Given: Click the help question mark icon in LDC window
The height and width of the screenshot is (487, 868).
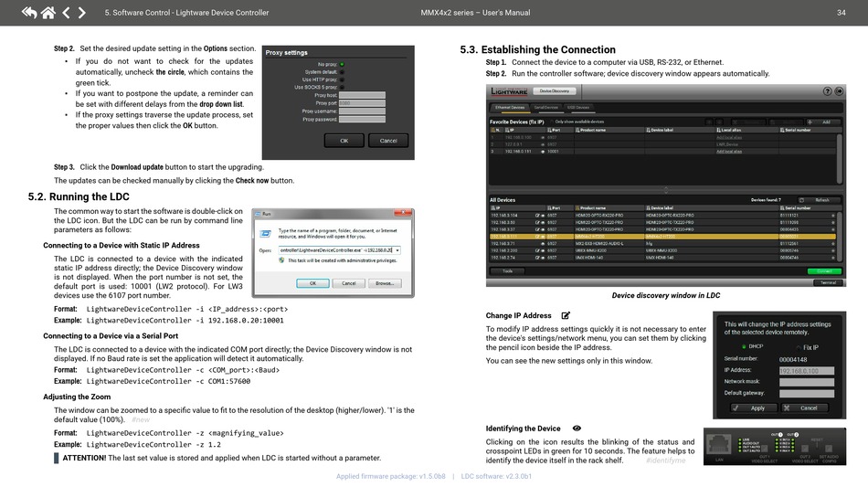Looking at the screenshot, I should pyautogui.click(x=827, y=91).
